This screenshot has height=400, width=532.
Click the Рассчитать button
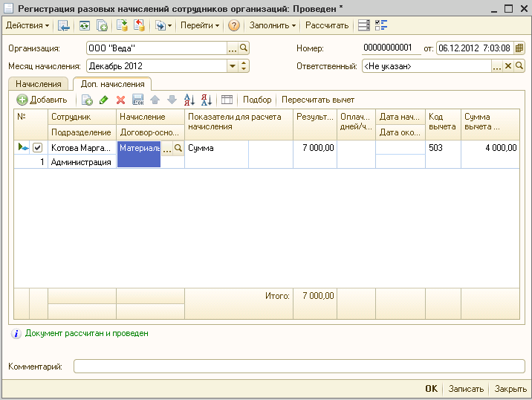(327, 25)
